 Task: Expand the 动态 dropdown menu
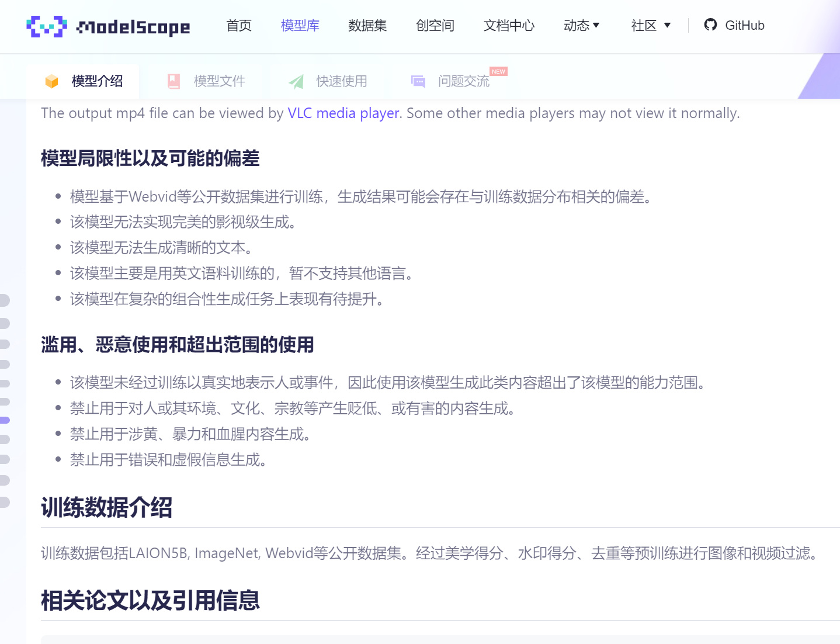click(581, 25)
